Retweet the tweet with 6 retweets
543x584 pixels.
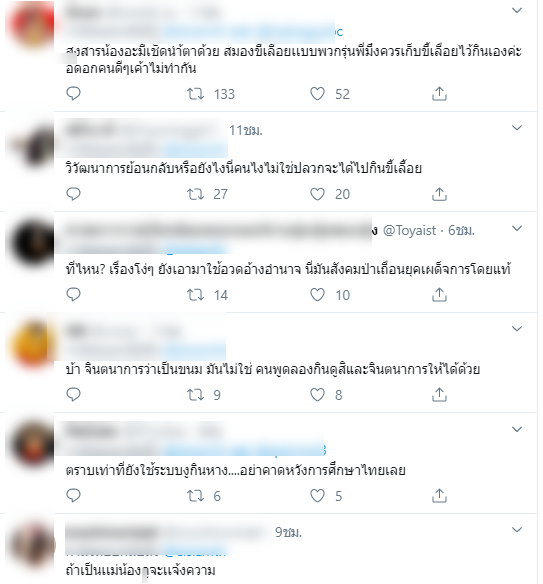point(195,496)
